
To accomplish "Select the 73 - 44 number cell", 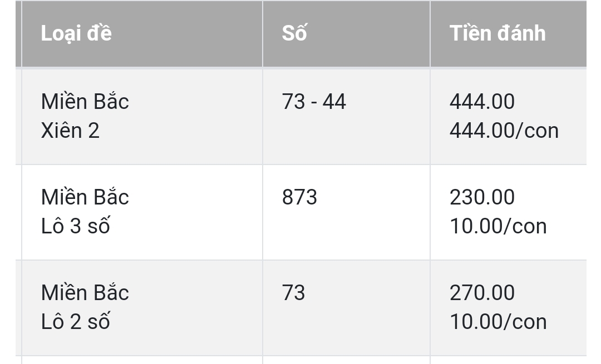I will click(x=346, y=116).
